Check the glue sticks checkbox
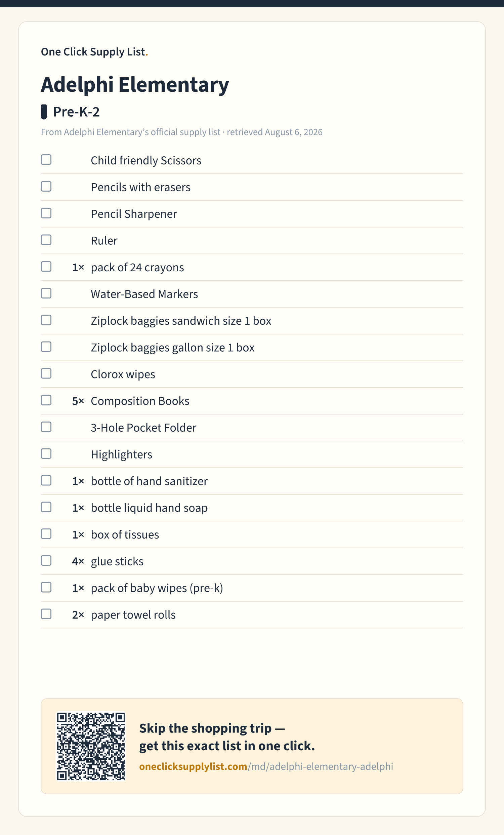This screenshot has width=504, height=835. [x=46, y=560]
